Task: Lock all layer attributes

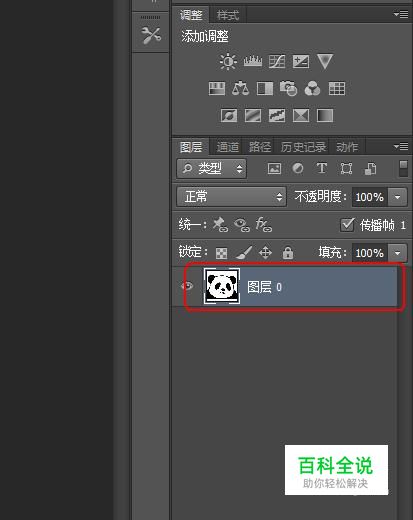Action: [x=288, y=253]
